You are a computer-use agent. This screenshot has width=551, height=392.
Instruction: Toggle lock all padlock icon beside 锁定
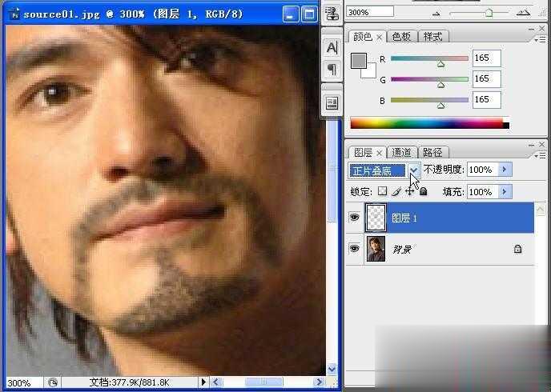(x=424, y=191)
